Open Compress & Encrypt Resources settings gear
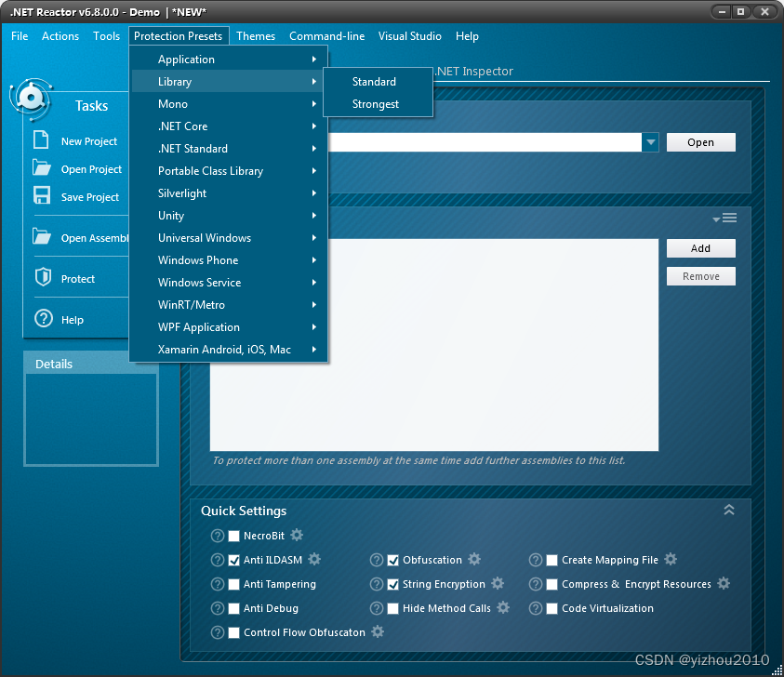 (724, 583)
